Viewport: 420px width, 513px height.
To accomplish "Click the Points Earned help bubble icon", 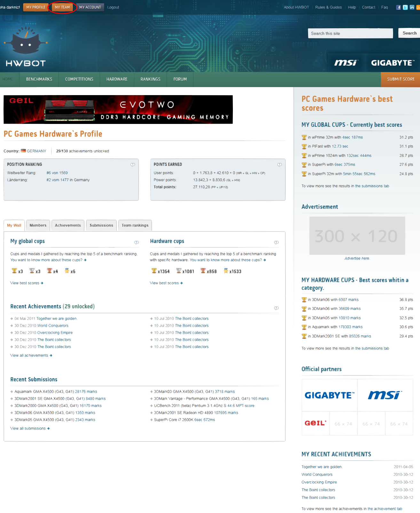I will (280, 165).
